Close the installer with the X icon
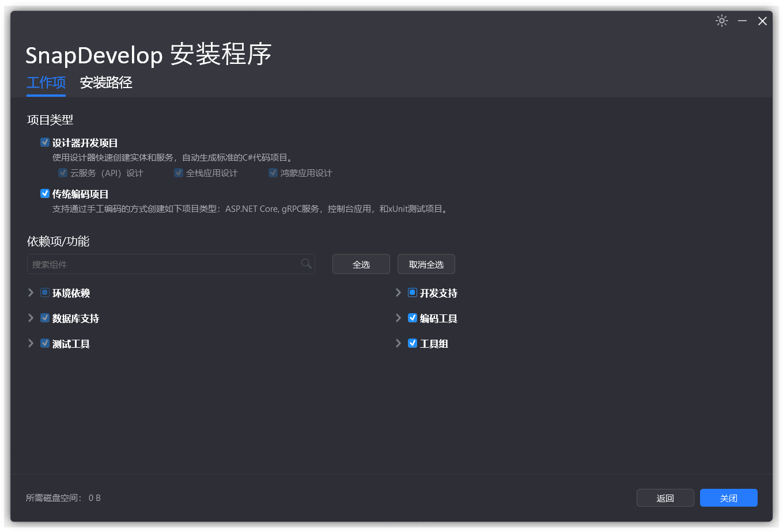This screenshot has width=783, height=532. [x=762, y=21]
